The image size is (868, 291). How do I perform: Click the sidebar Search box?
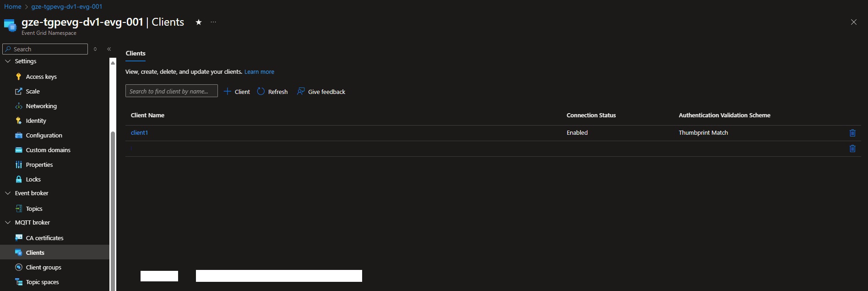pyautogui.click(x=45, y=49)
